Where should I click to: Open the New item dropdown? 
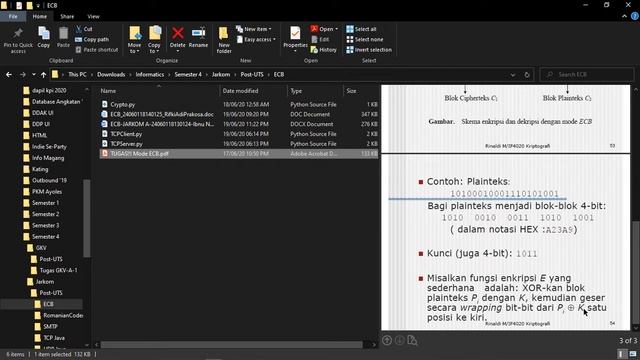coord(254,29)
